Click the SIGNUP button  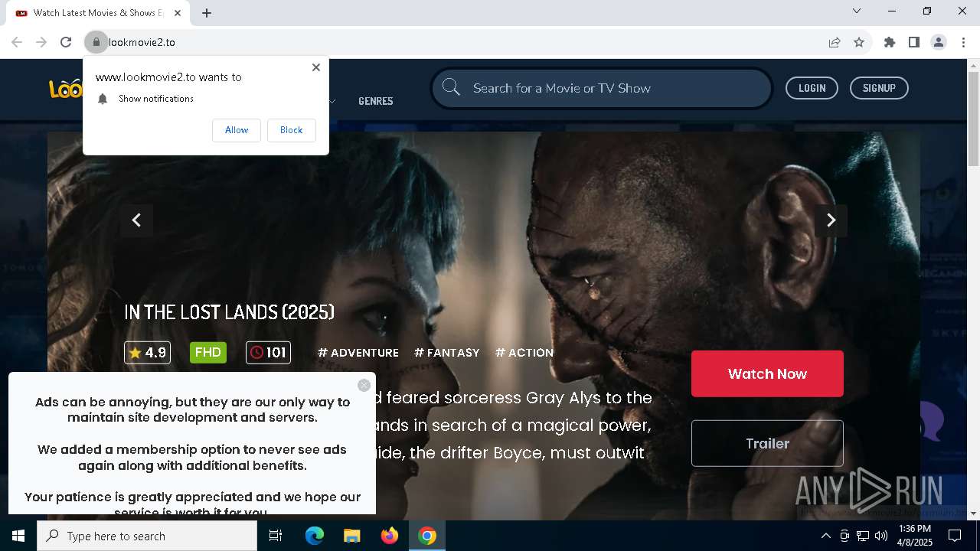tap(879, 88)
